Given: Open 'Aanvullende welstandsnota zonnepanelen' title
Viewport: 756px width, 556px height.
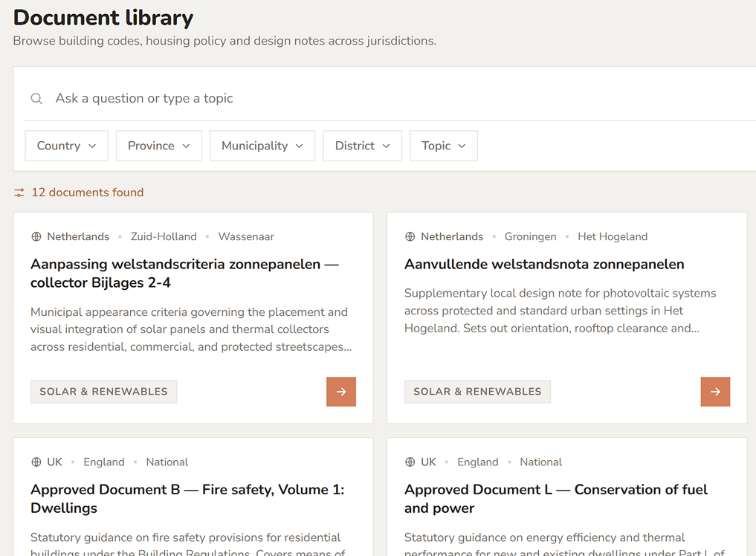Looking at the screenshot, I should point(544,265).
